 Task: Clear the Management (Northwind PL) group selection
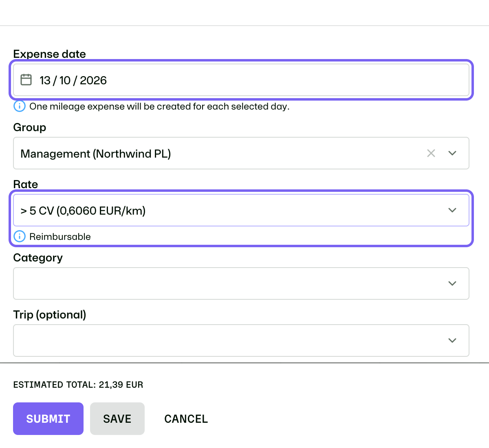point(431,153)
